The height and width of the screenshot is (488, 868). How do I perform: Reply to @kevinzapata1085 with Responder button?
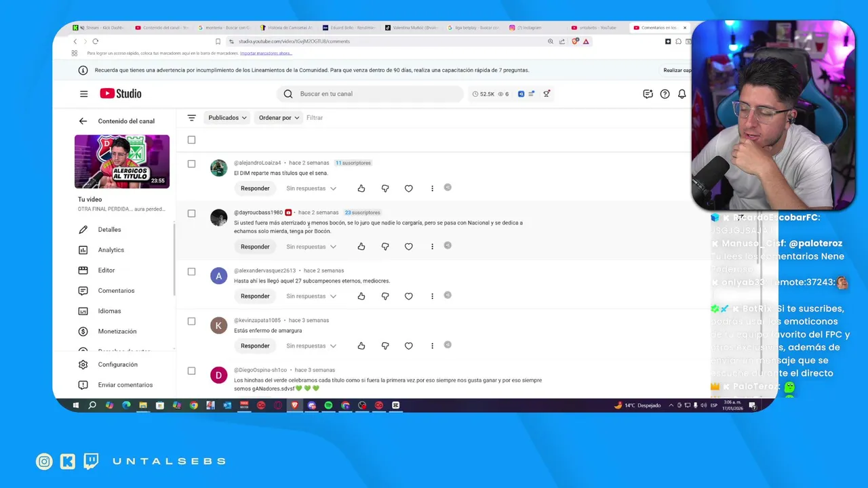tap(255, 346)
